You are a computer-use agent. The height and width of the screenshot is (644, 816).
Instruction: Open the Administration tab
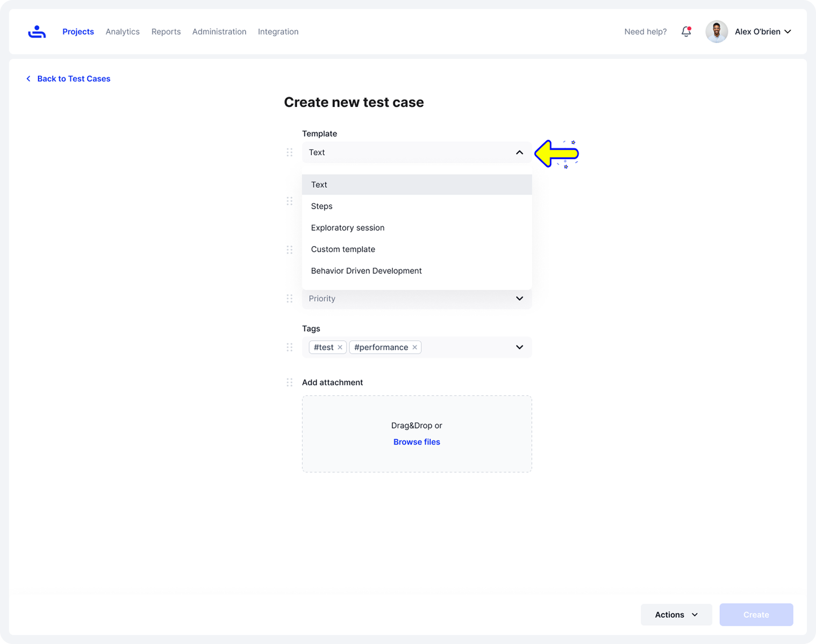click(219, 32)
